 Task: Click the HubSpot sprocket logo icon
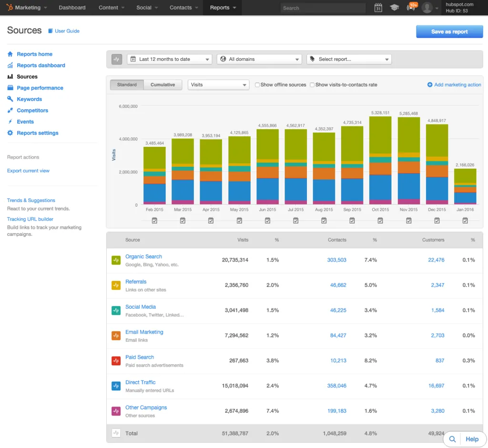[x=10, y=7]
